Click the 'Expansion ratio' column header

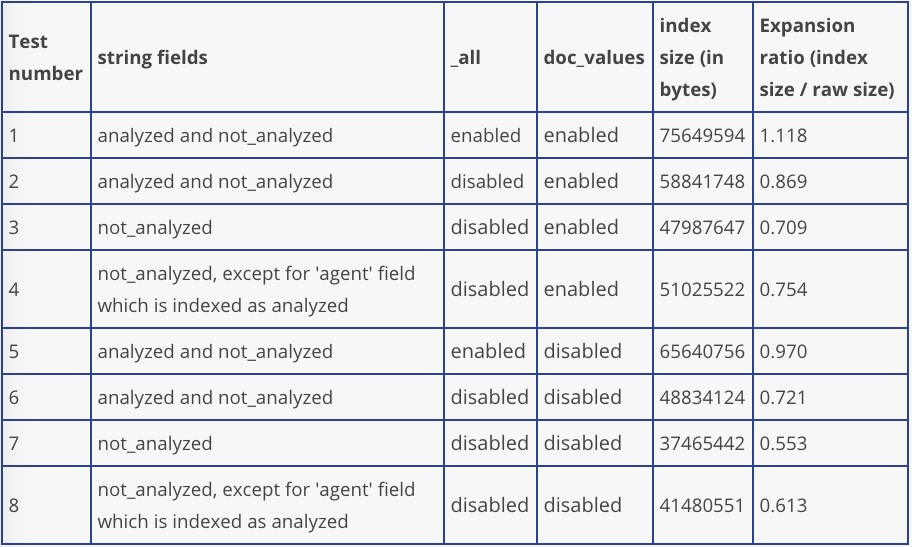click(826, 58)
